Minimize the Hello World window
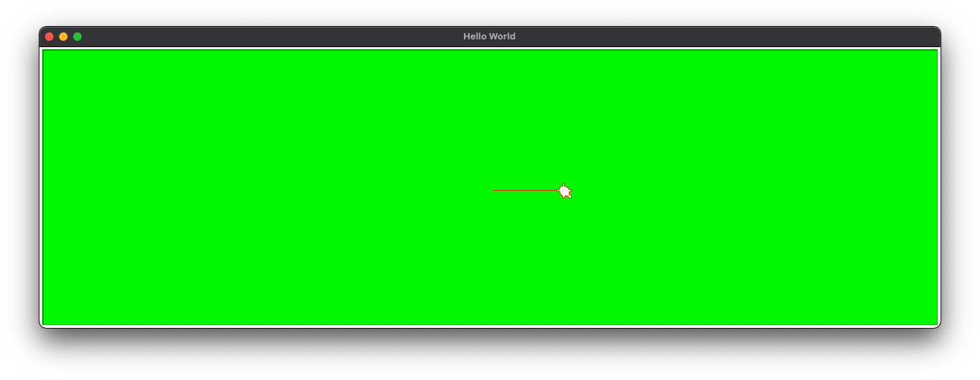Viewport: 980px width, 380px height. [63, 37]
